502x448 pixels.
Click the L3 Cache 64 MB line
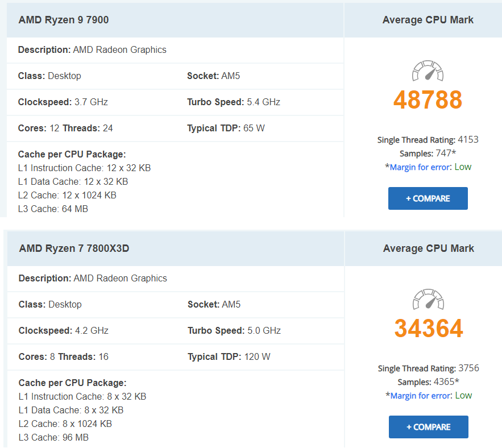(x=53, y=209)
